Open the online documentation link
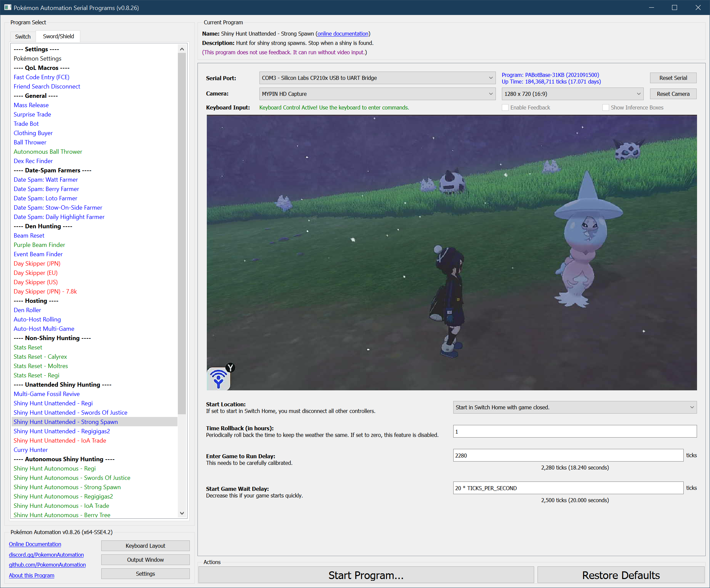 [342, 34]
